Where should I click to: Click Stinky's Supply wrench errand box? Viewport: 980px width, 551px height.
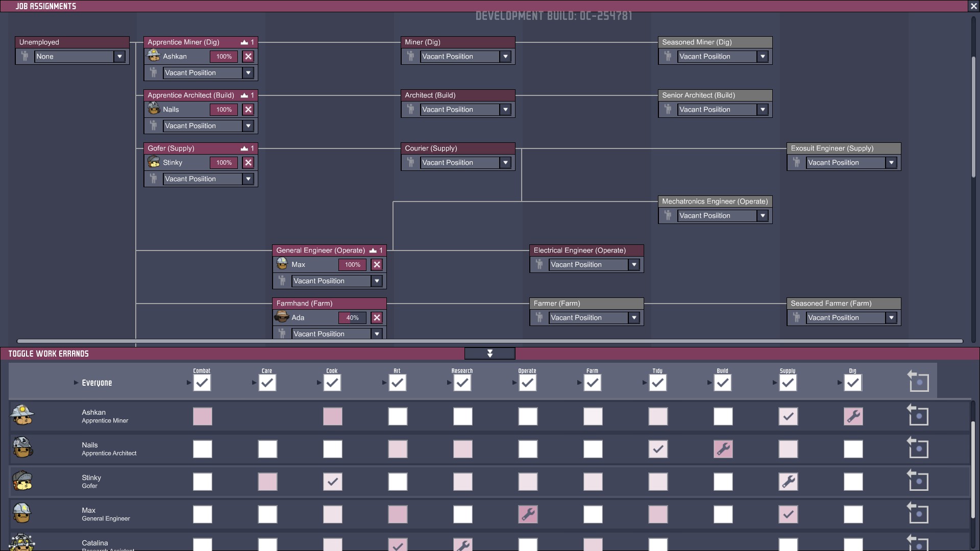pos(788,482)
